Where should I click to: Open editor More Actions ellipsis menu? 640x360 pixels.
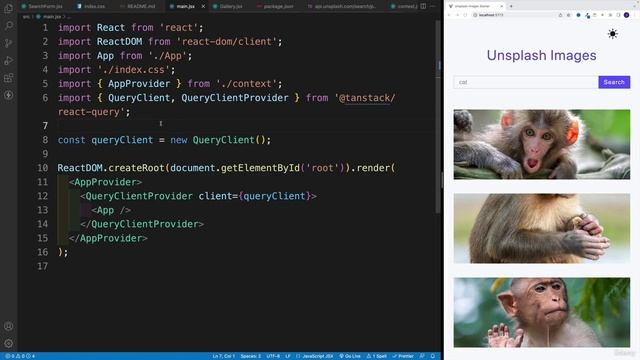click(433, 6)
